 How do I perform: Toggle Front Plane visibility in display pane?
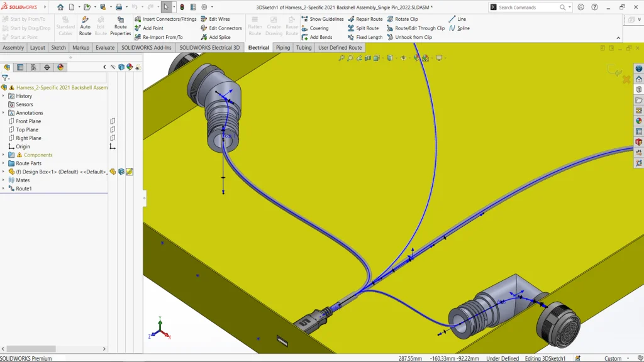[x=113, y=121]
